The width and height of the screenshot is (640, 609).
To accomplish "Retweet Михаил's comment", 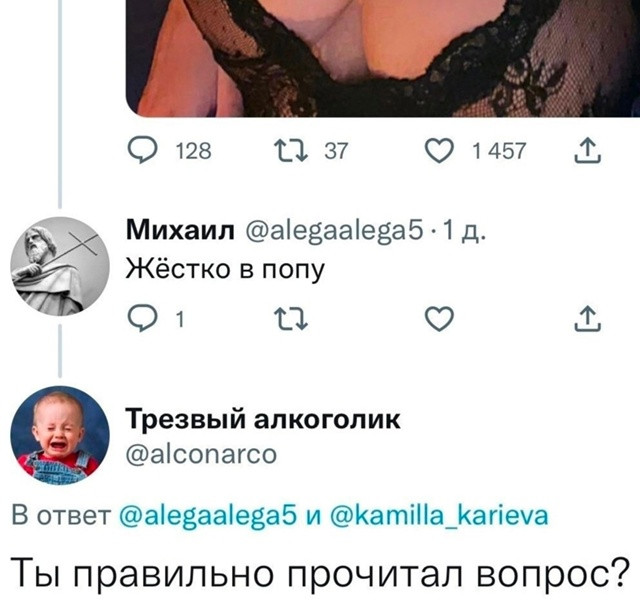I will pyautogui.click(x=291, y=318).
